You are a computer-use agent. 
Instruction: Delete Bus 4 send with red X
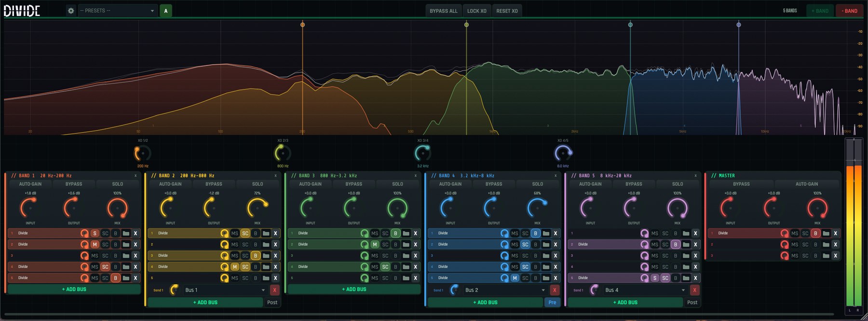pos(694,290)
